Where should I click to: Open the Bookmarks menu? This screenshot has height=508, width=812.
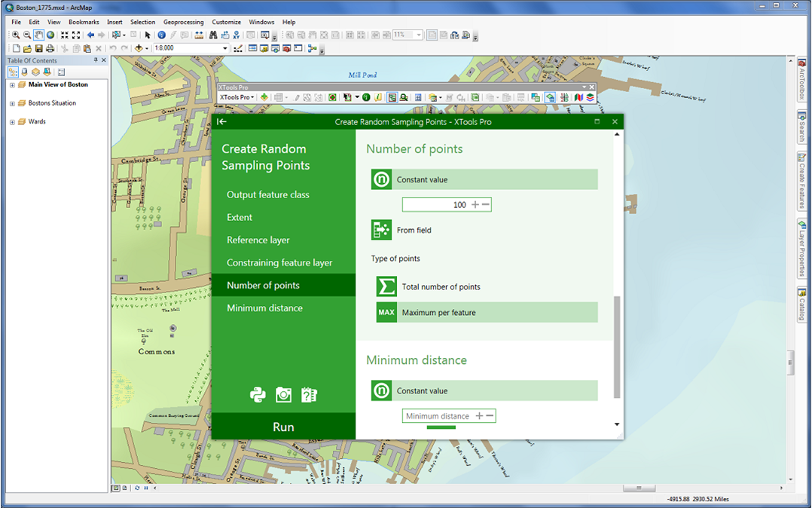coord(84,23)
